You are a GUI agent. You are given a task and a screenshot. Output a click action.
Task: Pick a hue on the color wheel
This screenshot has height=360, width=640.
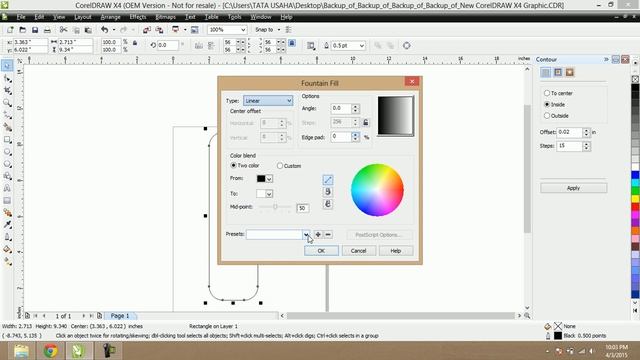(x=377, y=190)
